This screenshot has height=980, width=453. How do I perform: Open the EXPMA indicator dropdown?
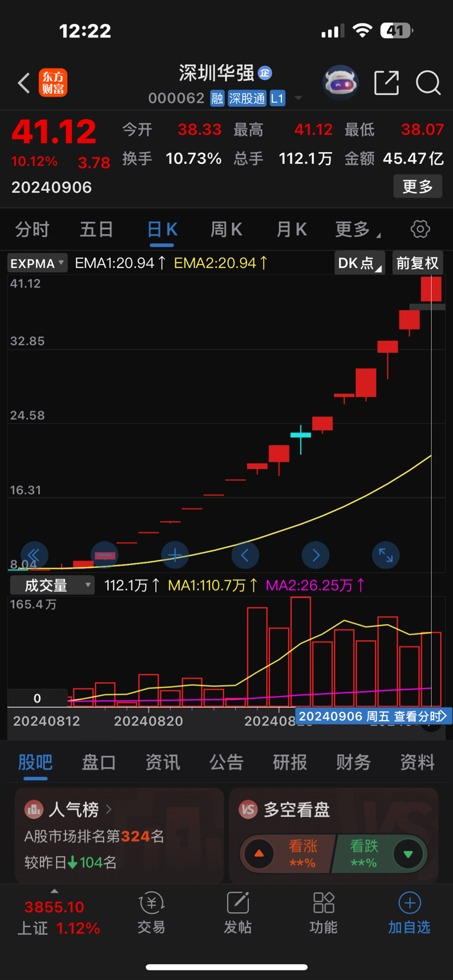point(37,263)
